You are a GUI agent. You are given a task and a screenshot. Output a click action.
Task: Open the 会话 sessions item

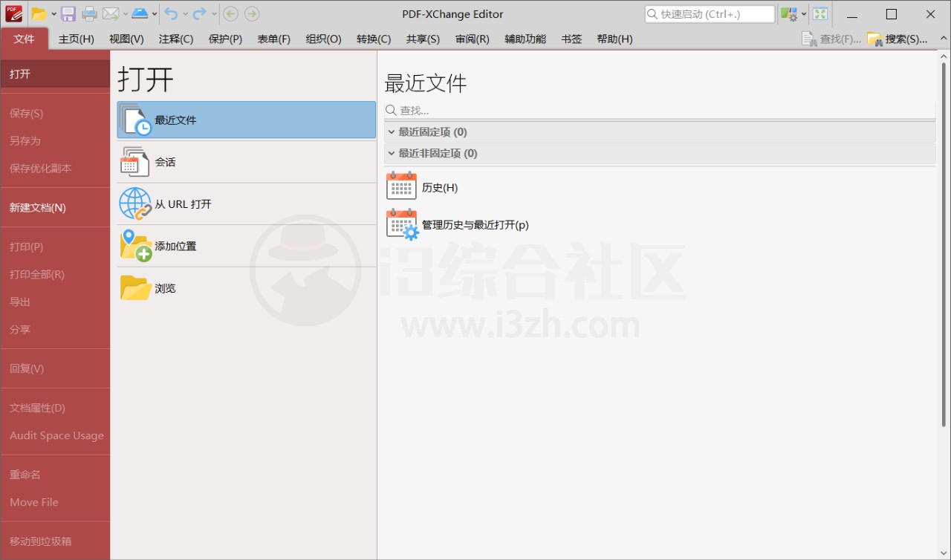click(x=247, y=162)
